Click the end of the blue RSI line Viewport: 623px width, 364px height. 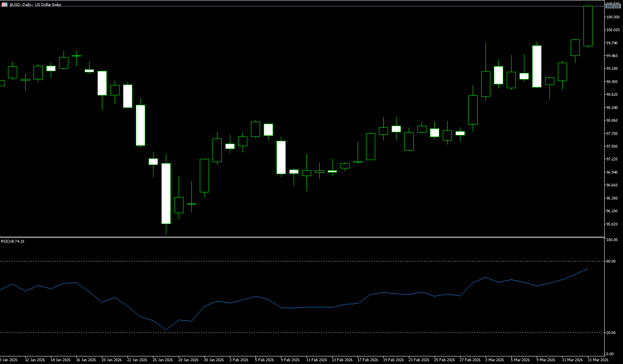(x=588, y=269)
